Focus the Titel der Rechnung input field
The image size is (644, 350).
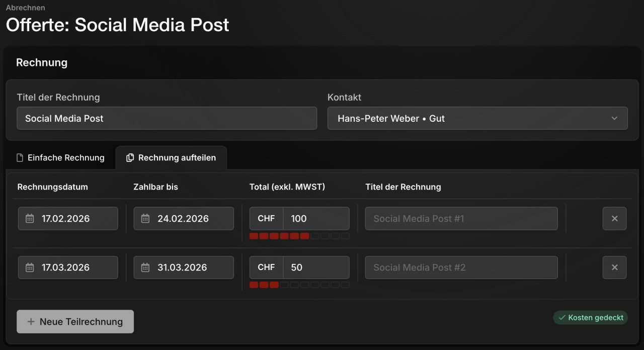click(x=167, y=118)
